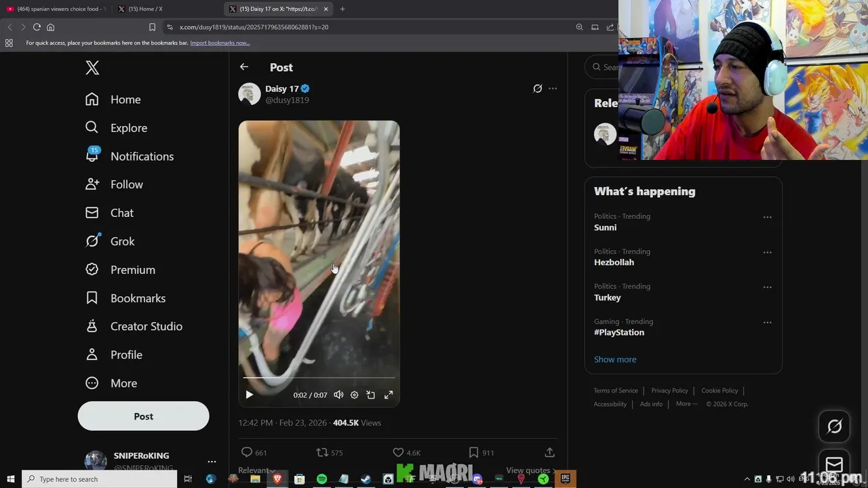The width and height of the screenshot is (868, 488).
Task: Click the post timestamp Feb 23, 2026
Action: [282, 423]
